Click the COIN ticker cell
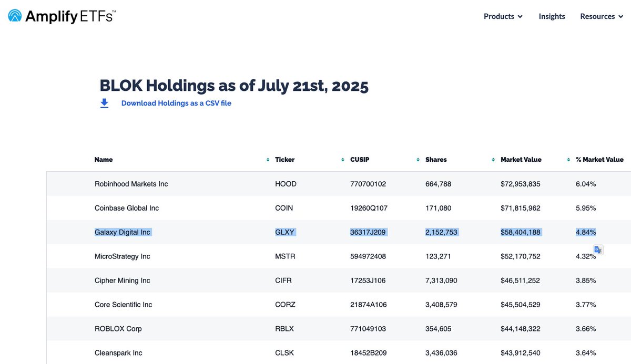 tap(284, 208)
